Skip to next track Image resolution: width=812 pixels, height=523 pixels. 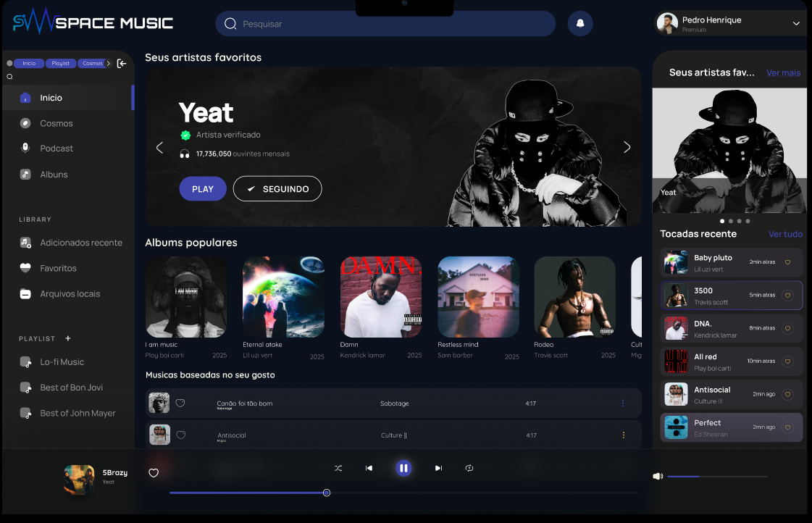coord(438,468)
